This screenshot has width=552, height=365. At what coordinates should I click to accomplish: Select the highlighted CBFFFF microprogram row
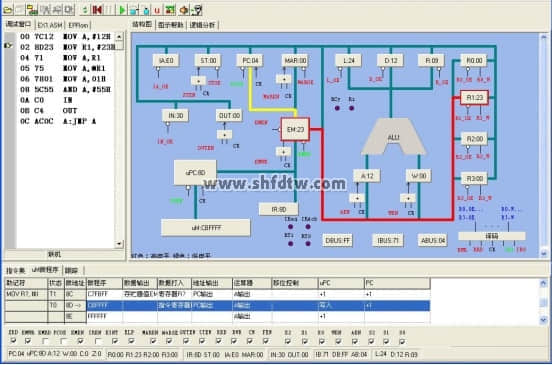(x=217, y=305)
